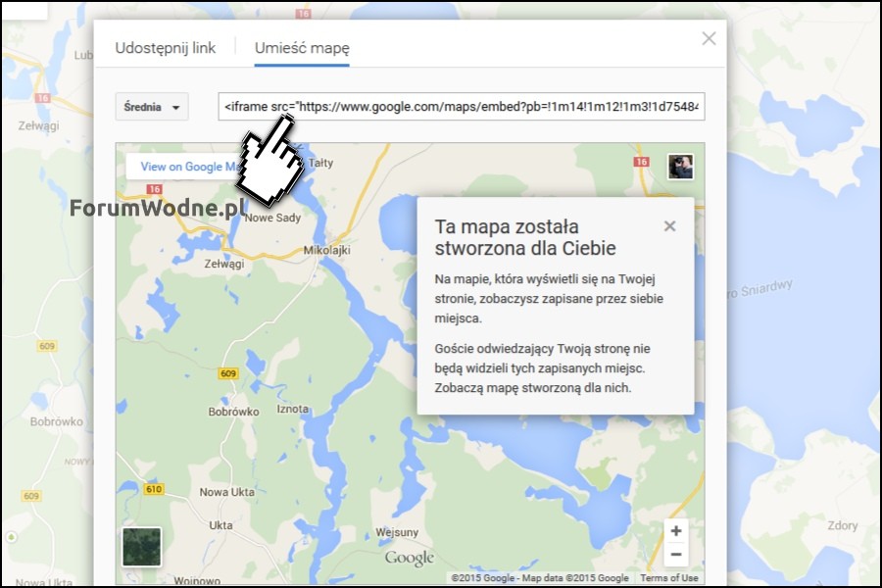Click the Nowa Ukta label in the preview map
The width and height of the screenshot is (882, 588).
point(226,492)
